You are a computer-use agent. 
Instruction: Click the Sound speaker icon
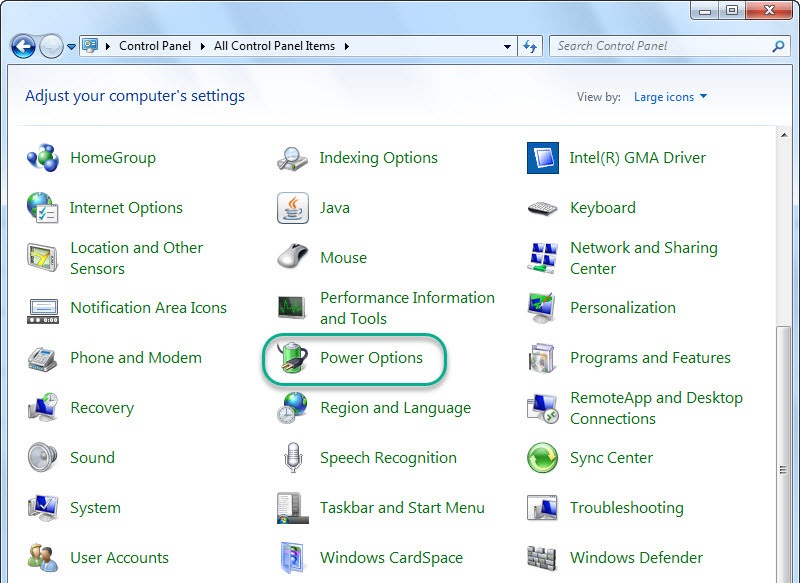click(x=43, y=458)
